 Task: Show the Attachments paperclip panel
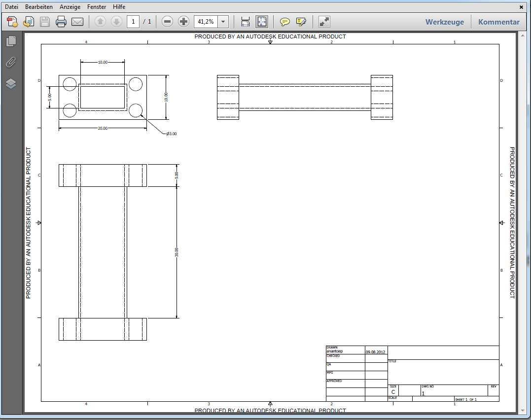point(11,63)
